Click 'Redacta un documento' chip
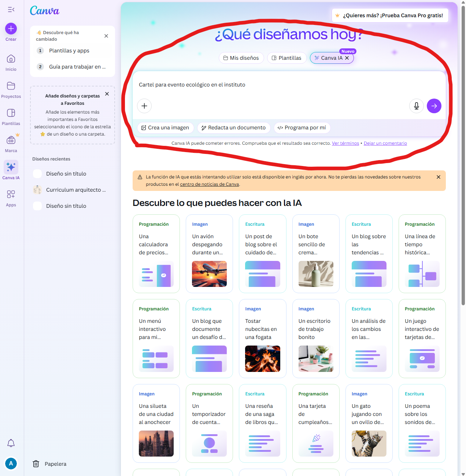 [234, 128]
